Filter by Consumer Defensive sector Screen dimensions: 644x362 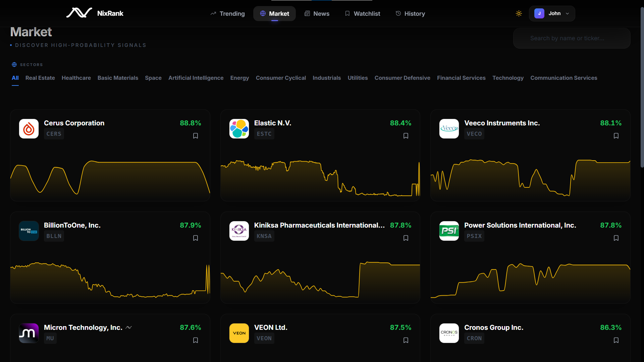point(402,78)
